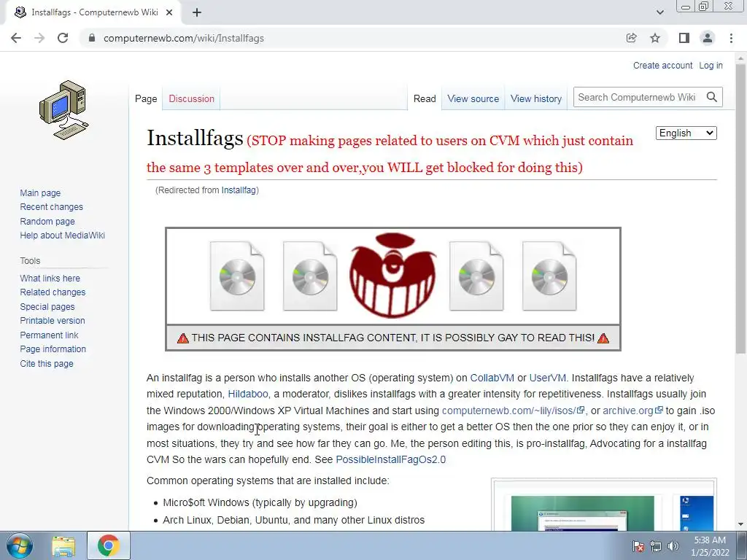Open Windows Explorer from the taskbar

tap(63, 545)
